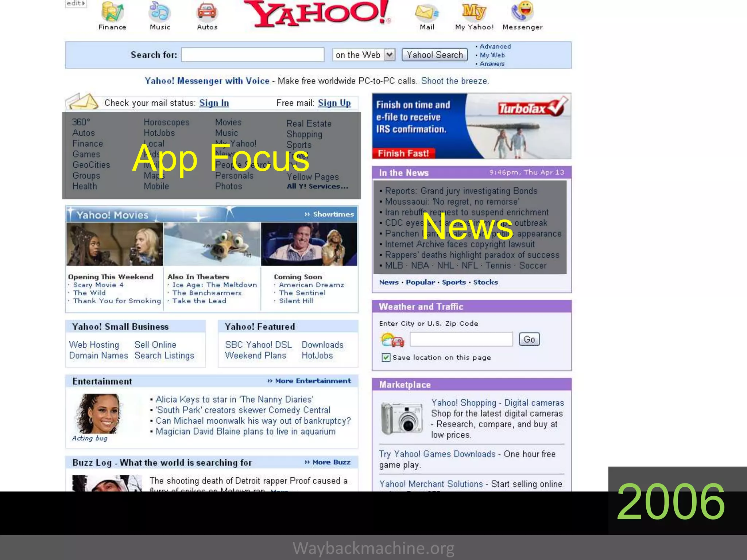The width and height of the screenshot is (747, 560).
Task: Open the Search Listings link
Action: tap(165, 356)
